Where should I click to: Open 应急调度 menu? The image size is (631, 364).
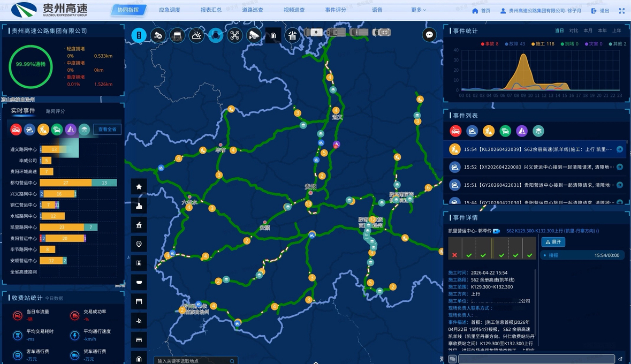tap(170, 10)
